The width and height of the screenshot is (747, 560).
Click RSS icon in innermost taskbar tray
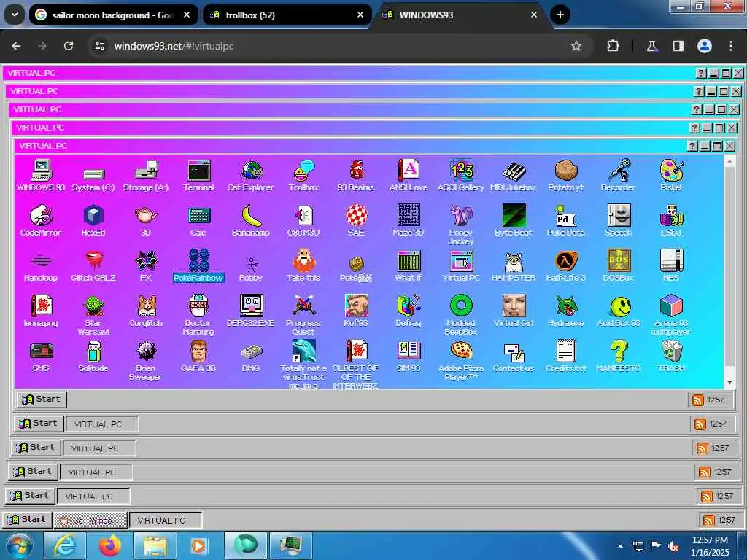(x=698, y=400)
